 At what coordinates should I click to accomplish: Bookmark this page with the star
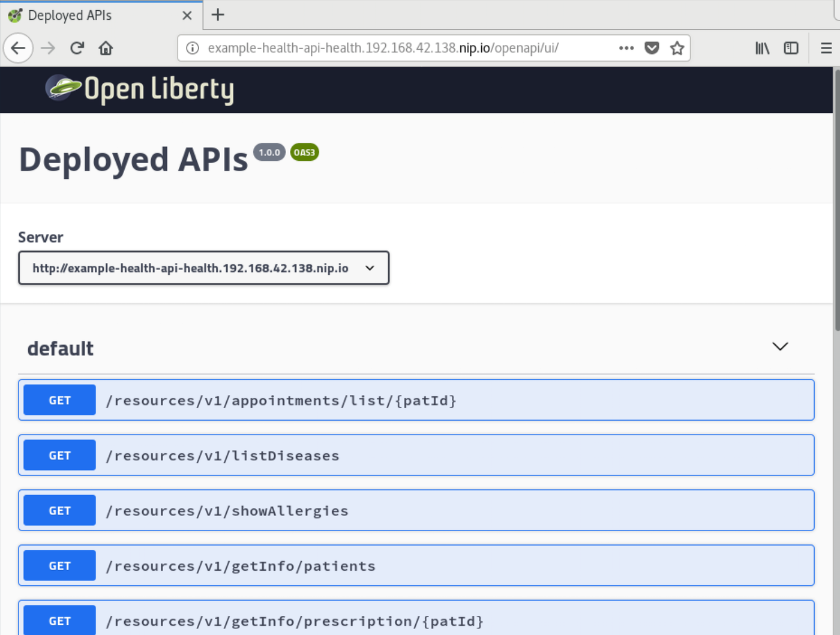coord(677,48)
